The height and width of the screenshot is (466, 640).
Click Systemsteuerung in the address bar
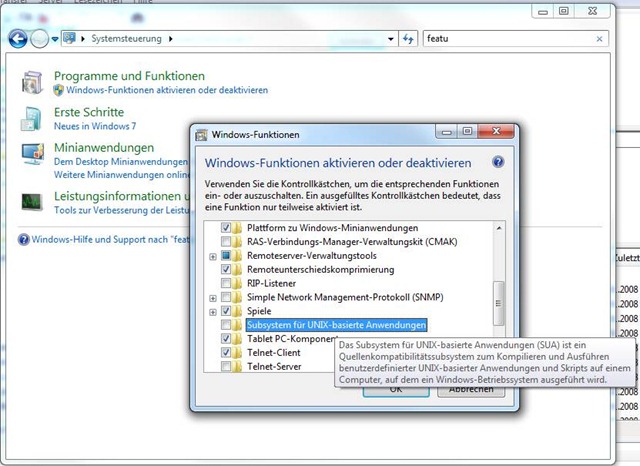(126, 39)
